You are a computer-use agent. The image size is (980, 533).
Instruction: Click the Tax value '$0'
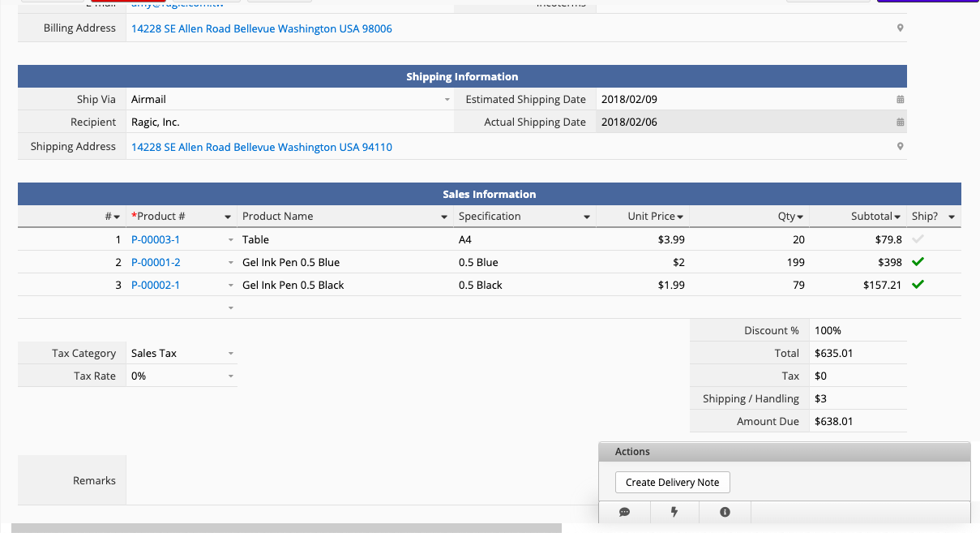[820, 376]
